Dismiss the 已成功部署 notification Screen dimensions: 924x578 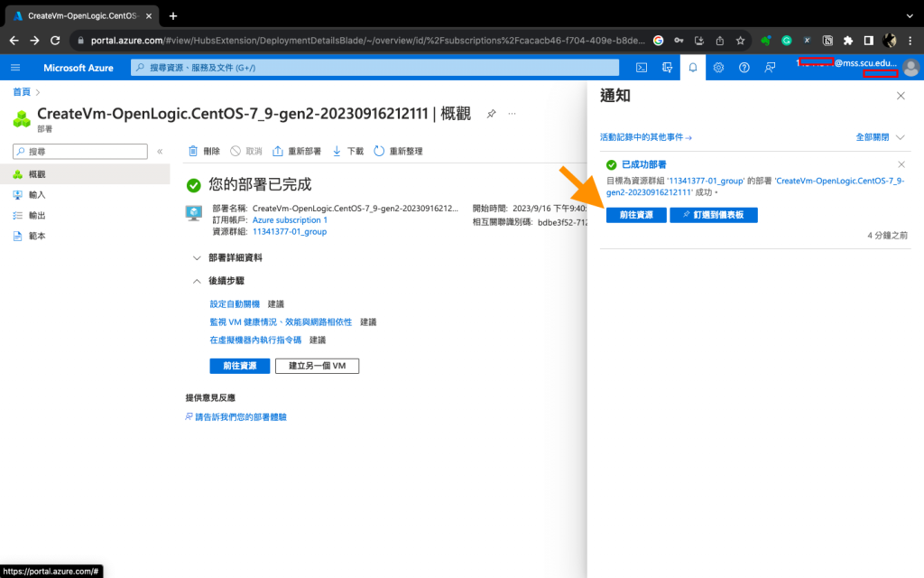pyautogui.click(x=901, y=164)
